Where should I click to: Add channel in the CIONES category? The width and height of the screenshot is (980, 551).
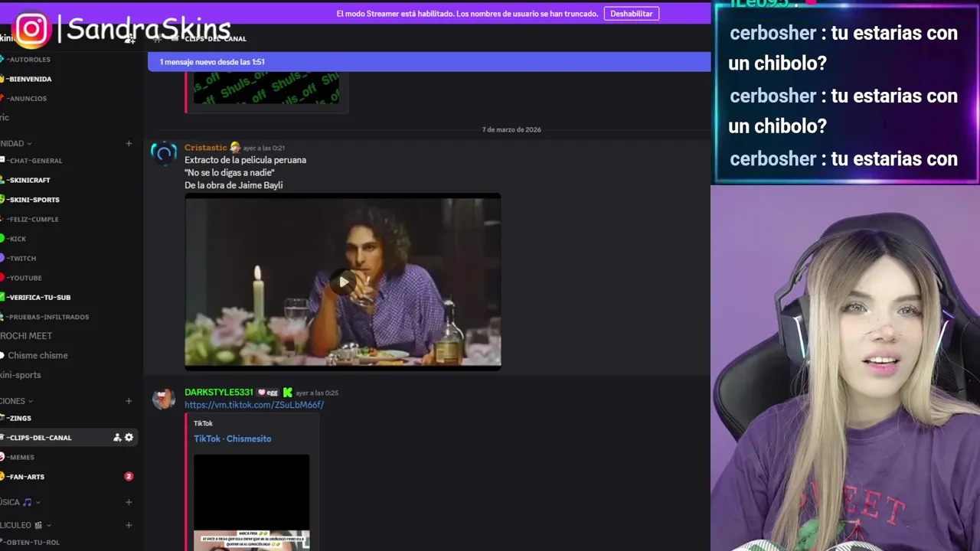(x=129, y=401)
